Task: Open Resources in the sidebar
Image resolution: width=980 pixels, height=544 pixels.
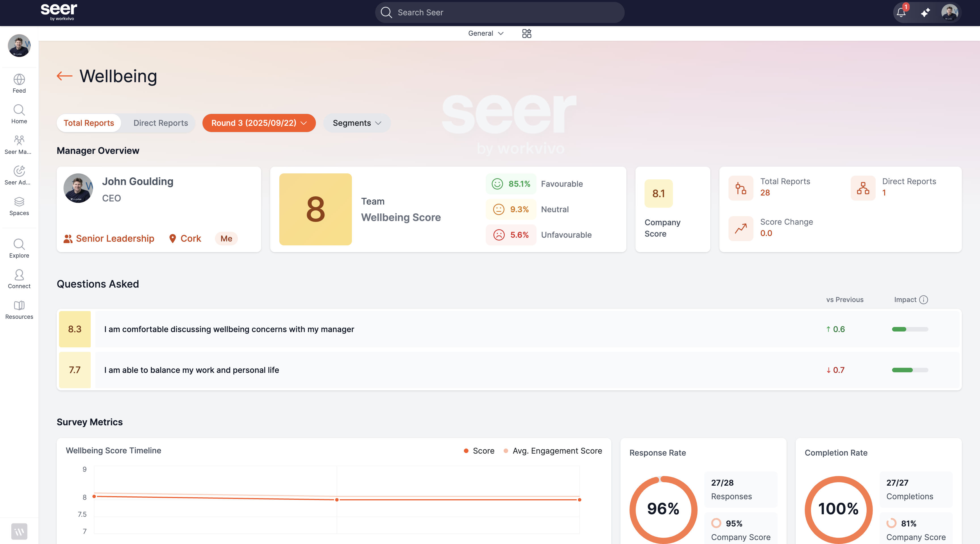Action: 19,309
